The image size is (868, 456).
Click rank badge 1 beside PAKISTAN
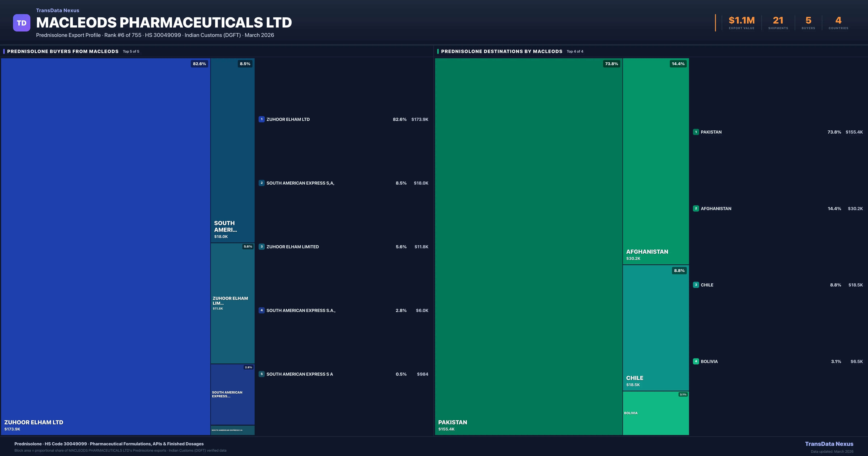click(696, 132)
